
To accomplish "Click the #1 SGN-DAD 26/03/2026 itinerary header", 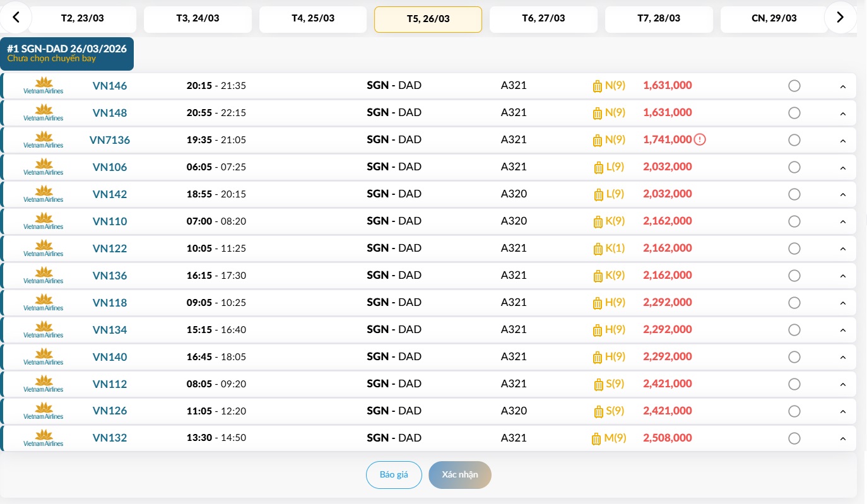I will [67, 54].
